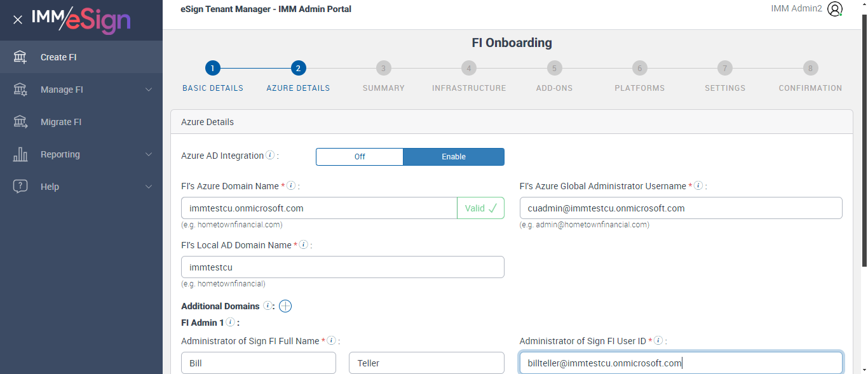
Task: Open Reporting menu item
Action: (81, 154)
